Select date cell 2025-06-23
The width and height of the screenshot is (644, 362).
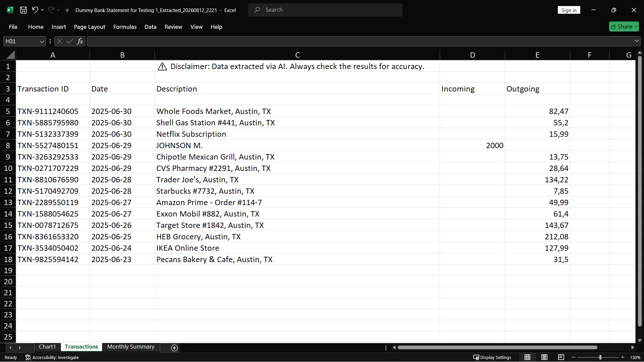[x=122, y=259]
